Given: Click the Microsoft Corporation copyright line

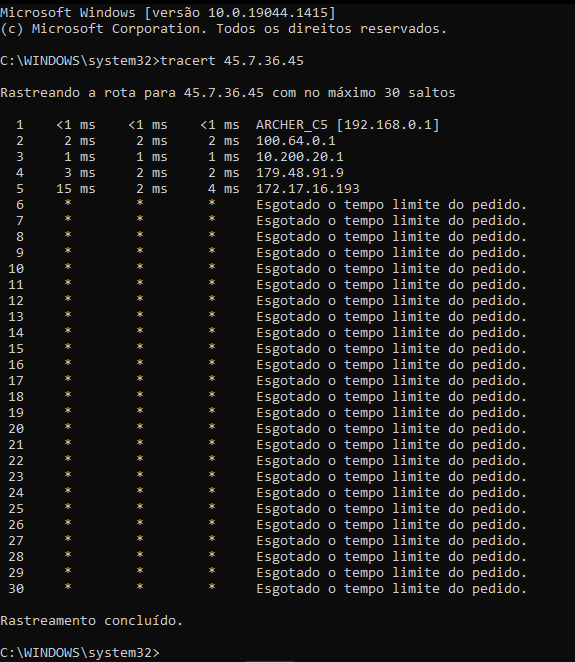Looking at the screenshot, I should click(x=223, y=29).
